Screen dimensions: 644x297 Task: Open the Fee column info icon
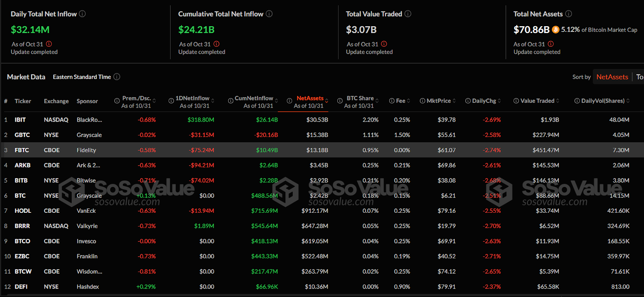coord(392,101)
